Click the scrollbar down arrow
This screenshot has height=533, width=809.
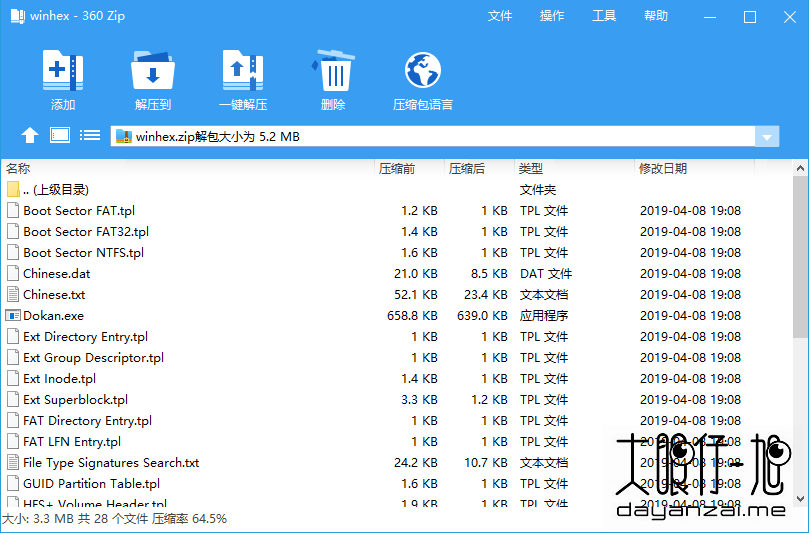(800, 499)
